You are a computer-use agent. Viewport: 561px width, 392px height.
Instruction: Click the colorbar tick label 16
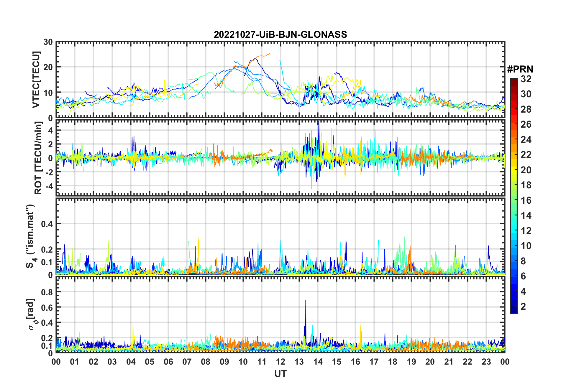coord(526,200)
